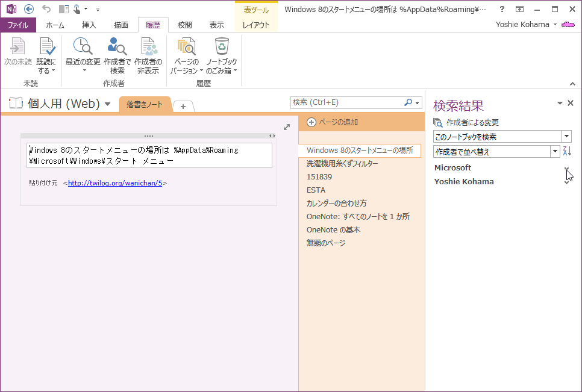Open the Help question mark
The width and height of the screenshot is (582, 392).
[x=502, y=9]
